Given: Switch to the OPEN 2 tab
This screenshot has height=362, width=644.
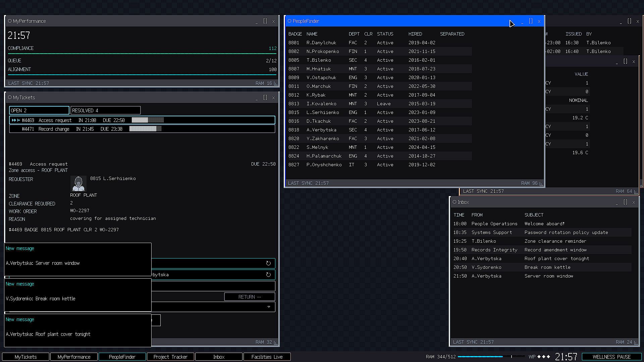Looking at the screenshot, I should pyautogui.click(x=39, y=110).
